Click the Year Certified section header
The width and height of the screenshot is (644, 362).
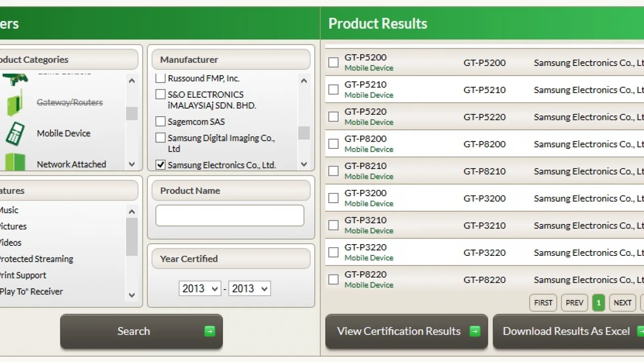point(231,259)
